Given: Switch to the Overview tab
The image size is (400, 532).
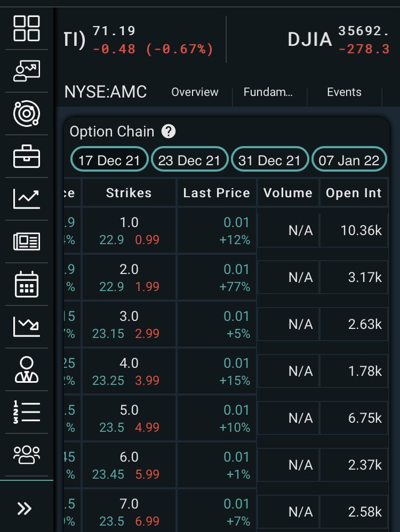Looking at the screenshot, I should [x=195, y=92].
